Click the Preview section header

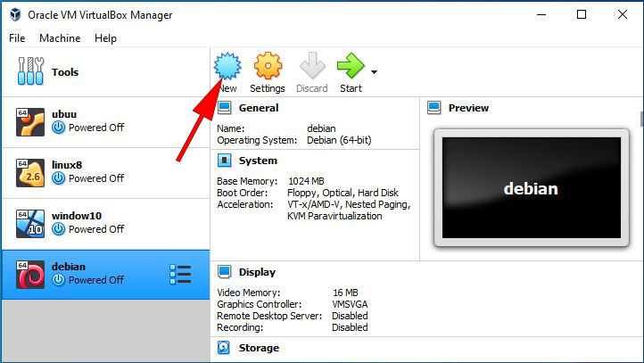468,108
